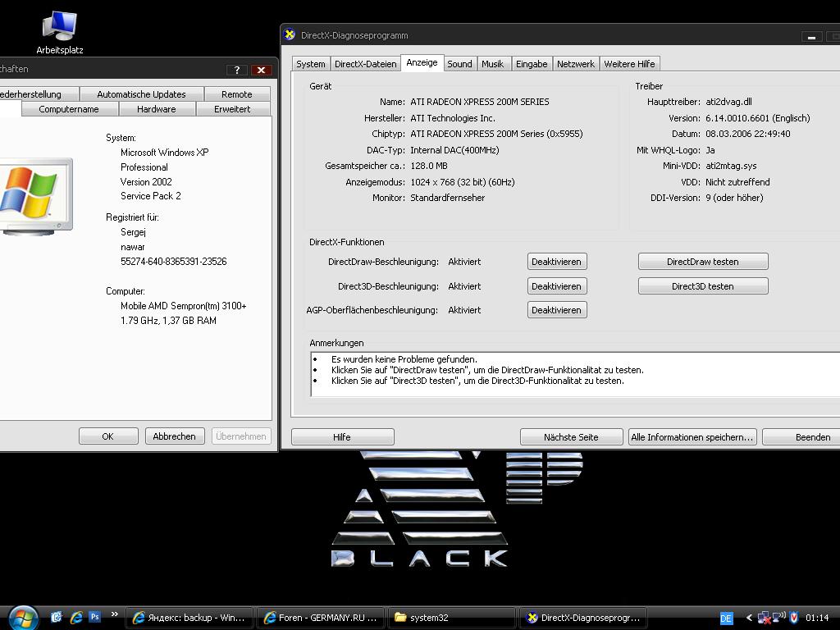Click the Hilfe button in DirectX diagnostics
Screen dimensions: 840x630
[x=342, y=437]
